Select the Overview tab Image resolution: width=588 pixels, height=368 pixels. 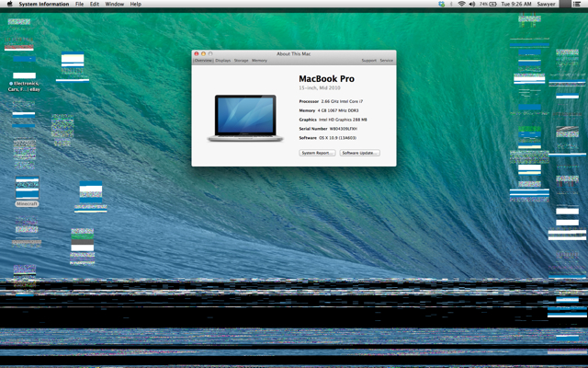click(203, 60)
